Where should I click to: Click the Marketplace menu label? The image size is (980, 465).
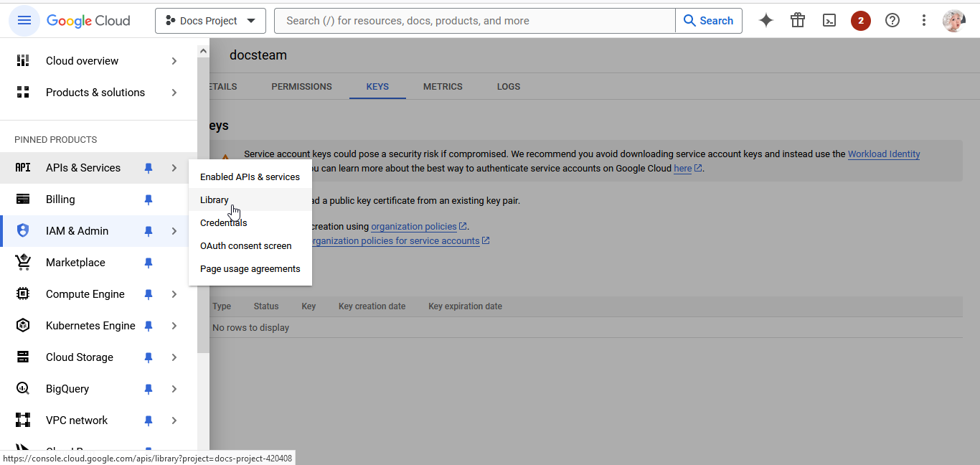pyautogui.click(x=75, y=263)
